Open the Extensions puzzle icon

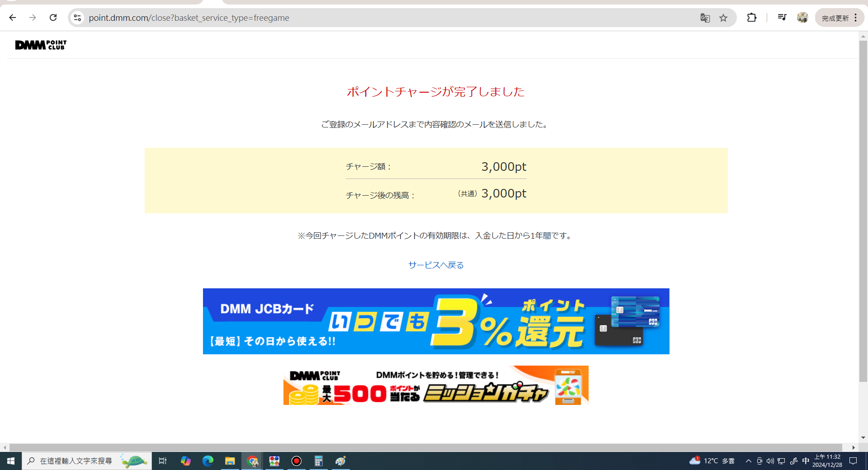pyautogui.click(x=751, y=18)
